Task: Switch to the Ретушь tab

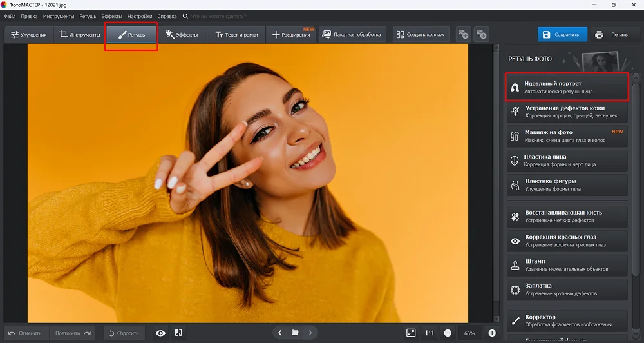Action: 131,35
